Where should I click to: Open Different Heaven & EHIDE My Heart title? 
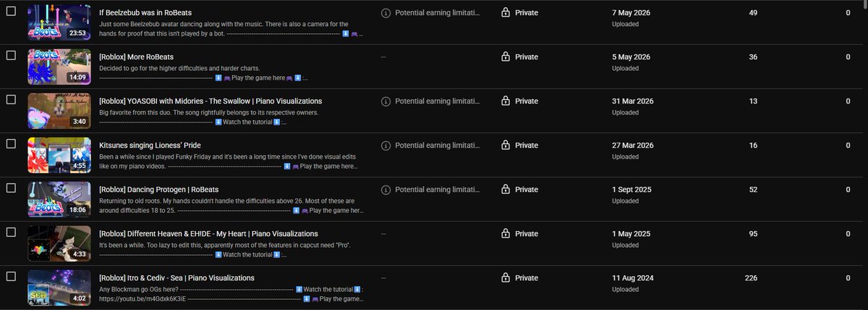pyautogui.click(x=208, y=234)
